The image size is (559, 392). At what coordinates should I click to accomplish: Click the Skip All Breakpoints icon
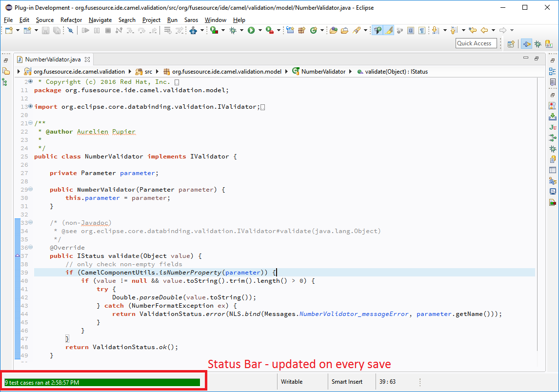point(70,30)
